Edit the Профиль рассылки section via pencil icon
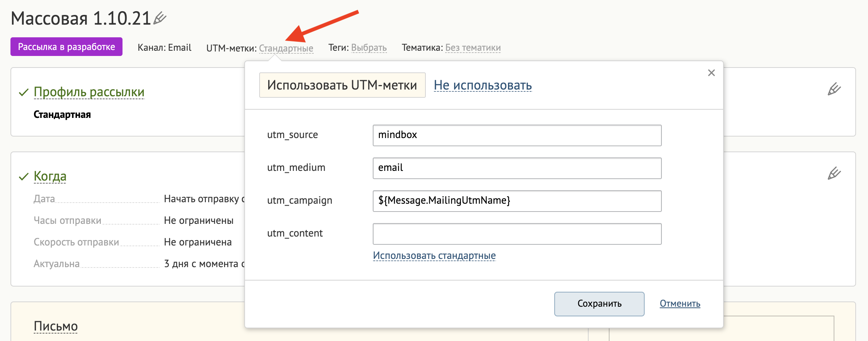The width and height of the screenshot is (868, 341). 834,89
